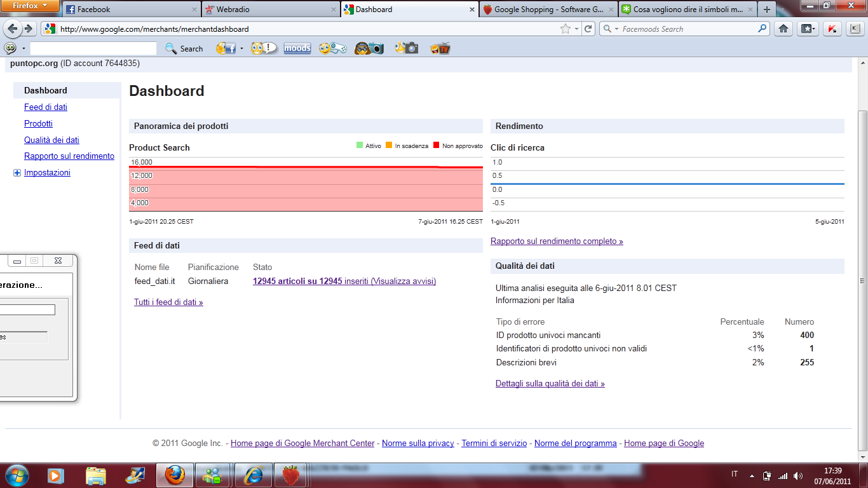The width and height of the screenshot is (868, 488).
Task: Expand the Impostazioni plus icon
Action: pos(17,173)
